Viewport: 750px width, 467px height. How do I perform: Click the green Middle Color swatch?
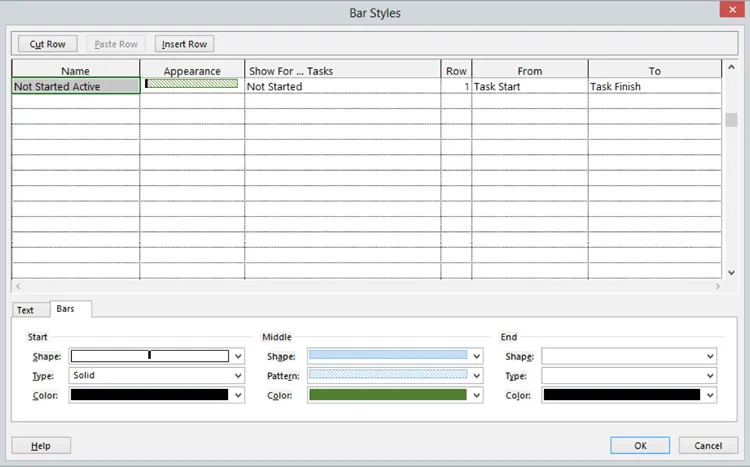pyautogui.click(x=388, y=395)
